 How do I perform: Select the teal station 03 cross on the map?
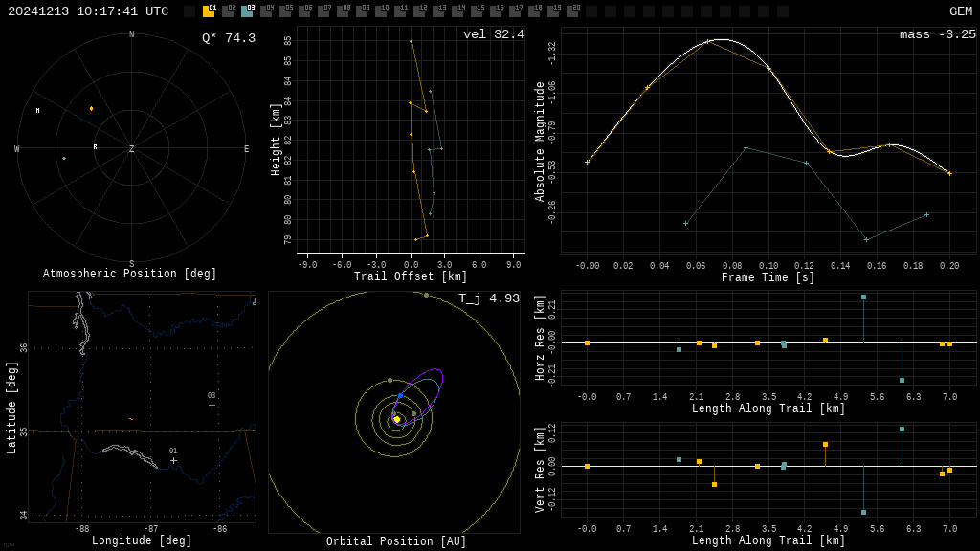tap(212, 405)
